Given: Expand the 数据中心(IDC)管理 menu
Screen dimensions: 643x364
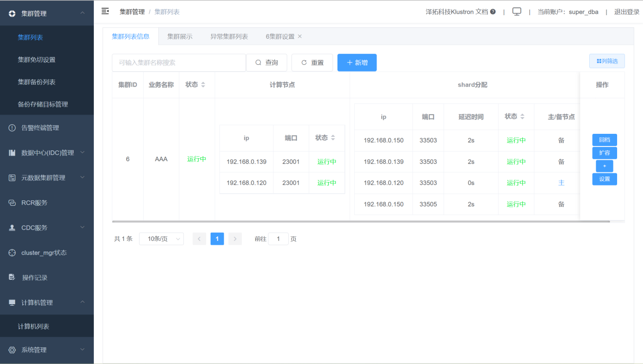Looking at the screenshot, I should point(47,153).
